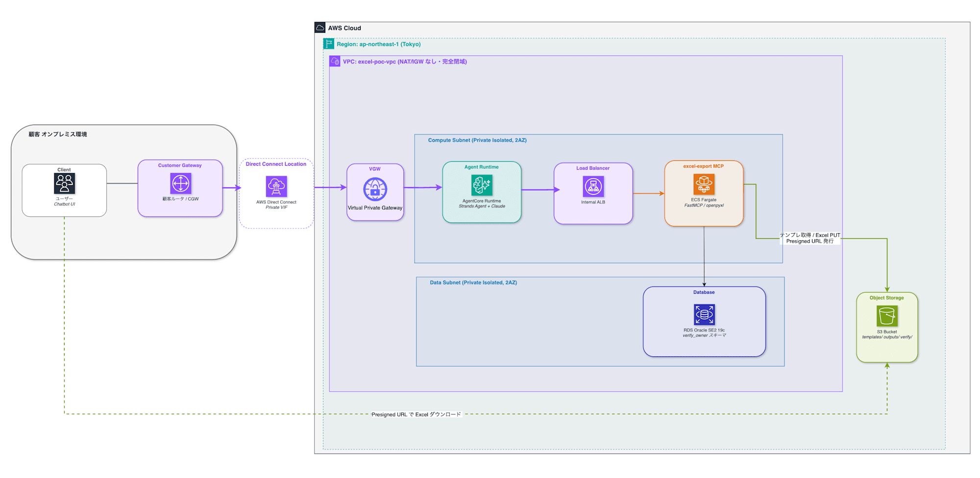Click the 'templates/ outputs/ verify/' caption
The image size is (980, 478).
(x=887, y=337)
